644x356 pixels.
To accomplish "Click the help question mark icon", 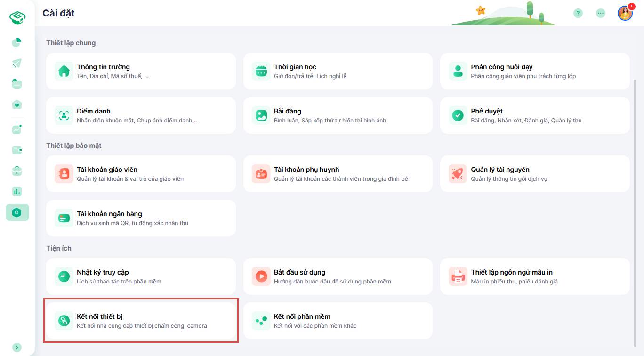I will 578,13.
